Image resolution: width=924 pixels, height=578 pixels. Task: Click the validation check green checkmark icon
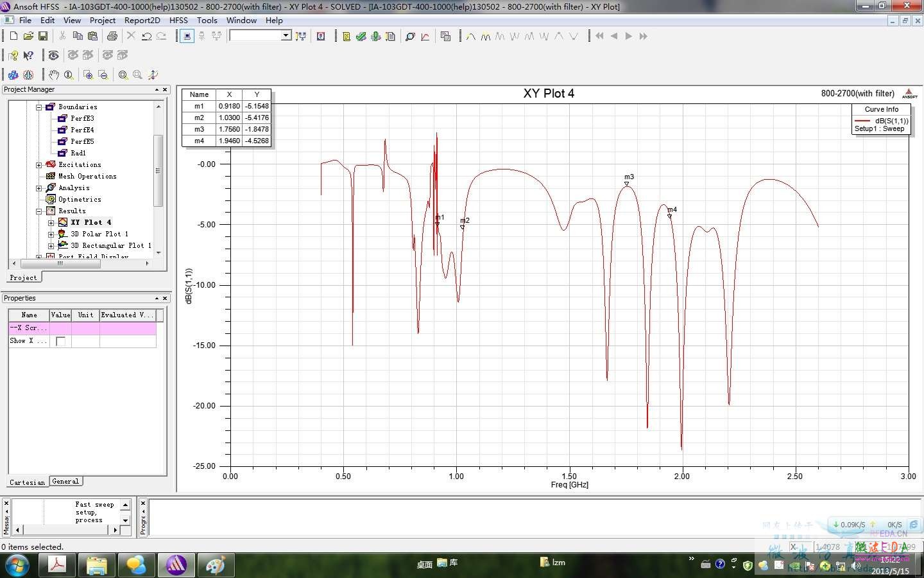pyautogui.click(x=361, y=37)
